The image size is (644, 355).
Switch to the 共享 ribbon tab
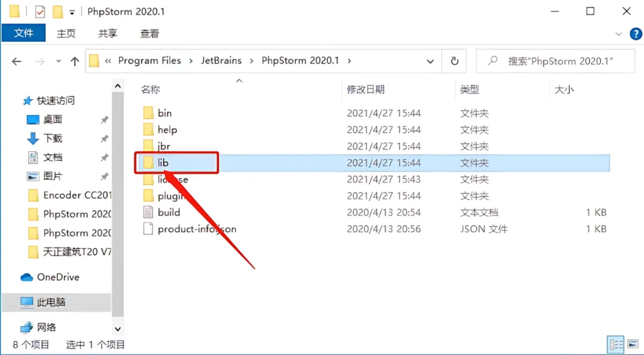[x=107, y=33]
